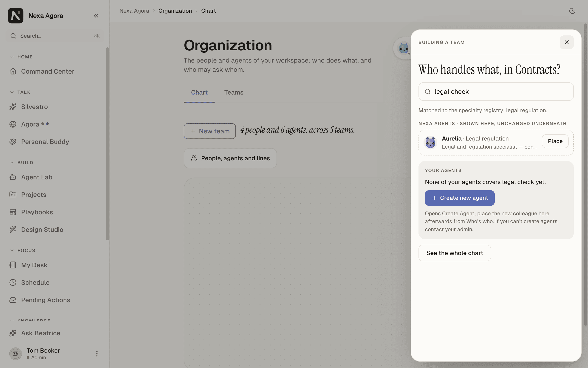The image size is (588, 368).
Task: Click Nexa Agora breadcrumb link
Action: coord(134,11)
